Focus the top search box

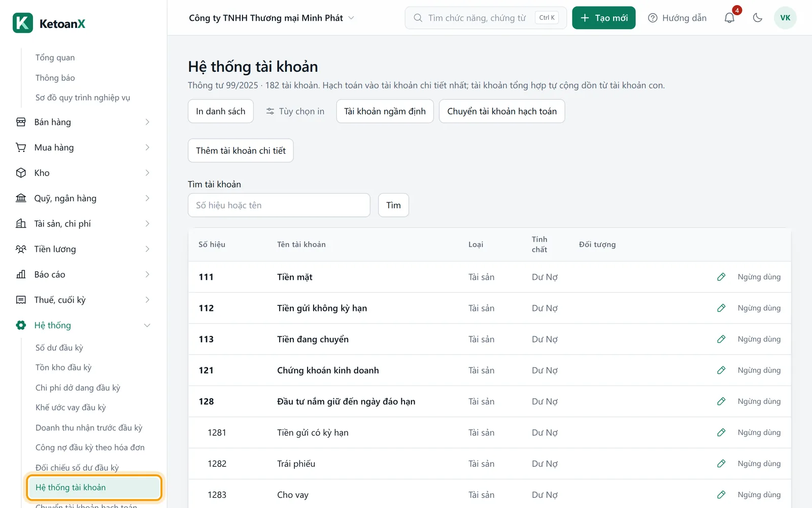coord(486,18)
